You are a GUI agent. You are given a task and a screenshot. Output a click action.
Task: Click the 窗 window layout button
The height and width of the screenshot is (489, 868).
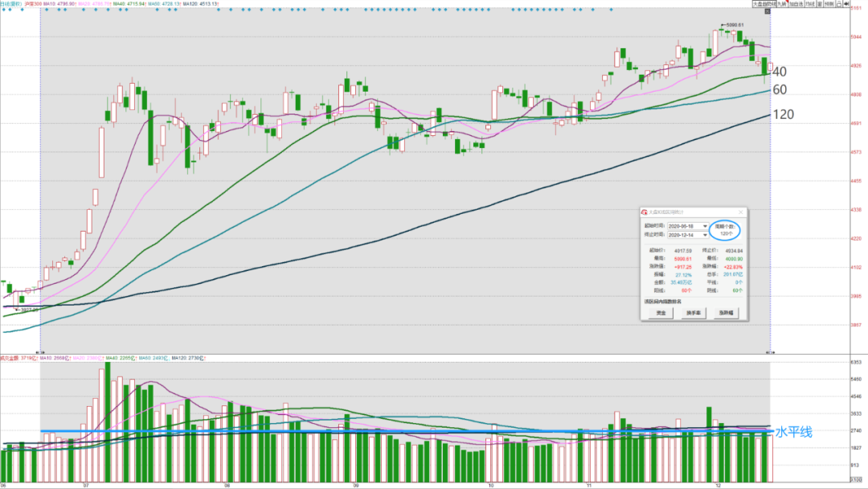tap(820, 4)
